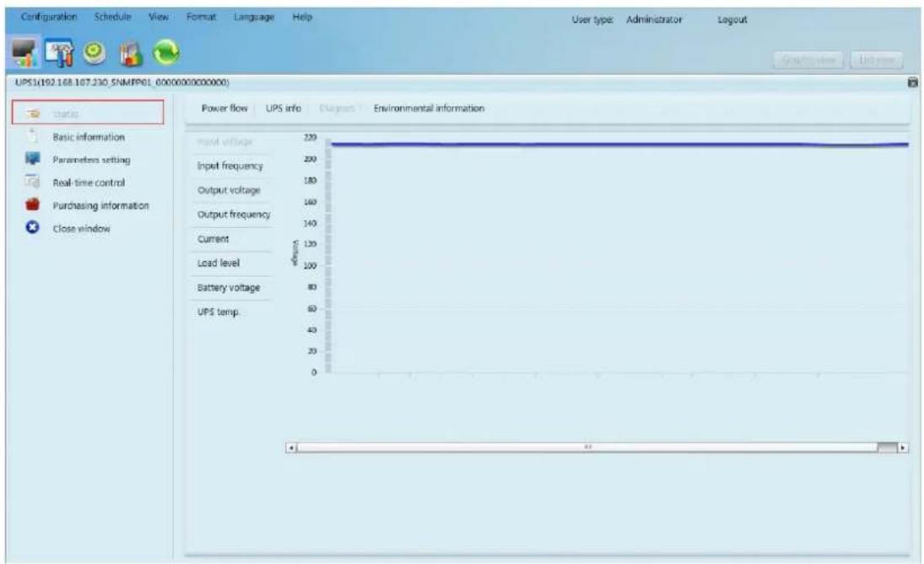This screenshot has height=564, width=924.
Task: Click the chart scrollbar left arrow
Action: pyautogui.click(x=290, y=447)
